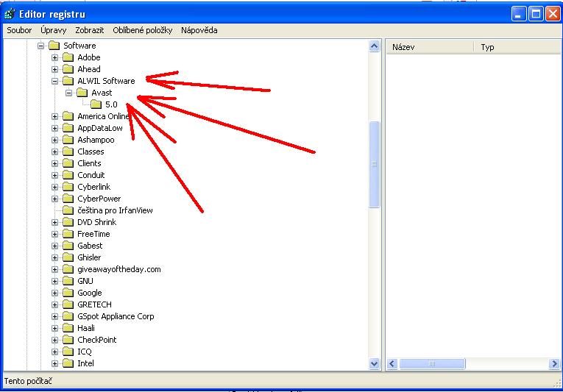Click the GNU folder icon
Viewport: 563px width, 392px height.
coord(68,281)
